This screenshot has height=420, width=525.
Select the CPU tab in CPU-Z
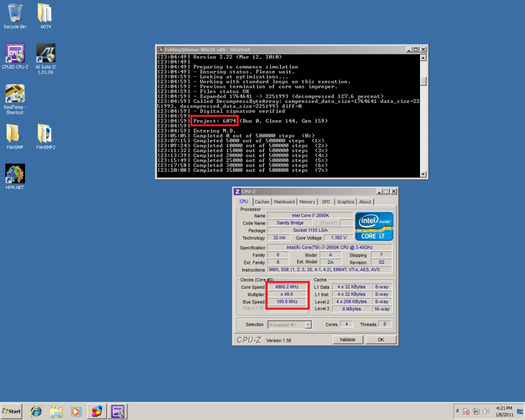243,201
